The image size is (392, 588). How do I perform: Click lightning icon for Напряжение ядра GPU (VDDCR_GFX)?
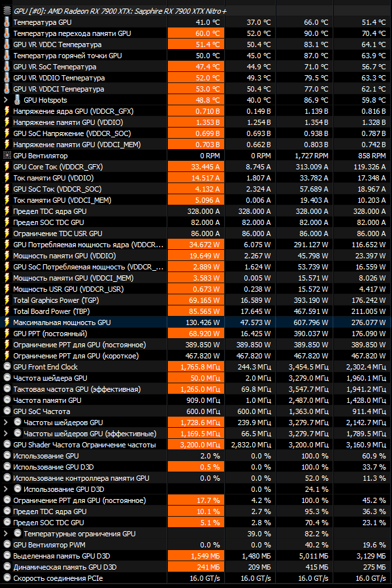(x=7, y=111)
